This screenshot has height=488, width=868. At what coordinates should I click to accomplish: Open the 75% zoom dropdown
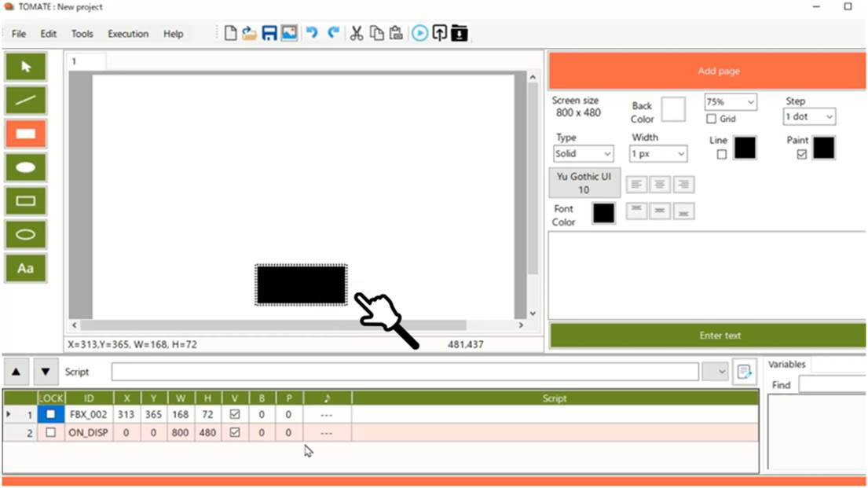click(731, 102)
